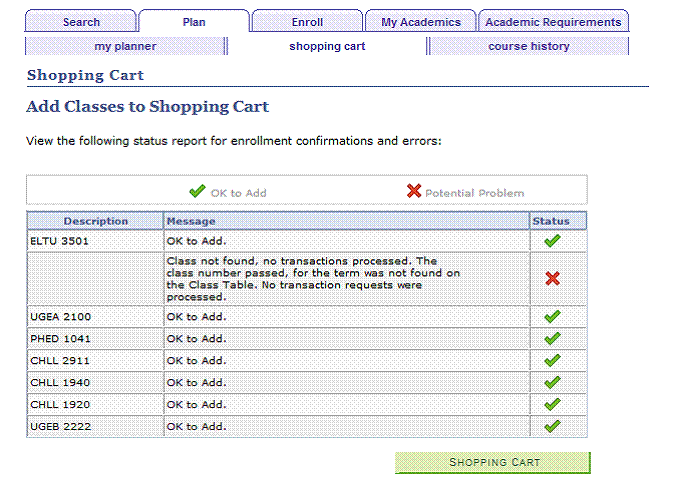
Task: Select the Plan tab
Action: (194, 22)
